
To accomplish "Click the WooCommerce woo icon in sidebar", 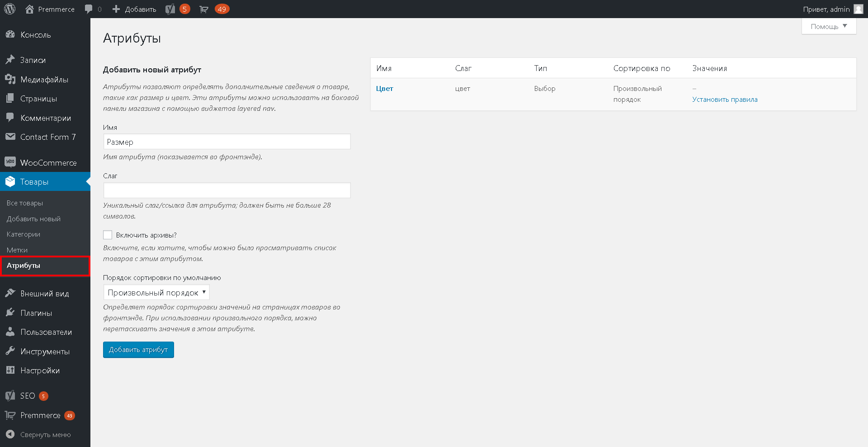I will coord(10,162).
